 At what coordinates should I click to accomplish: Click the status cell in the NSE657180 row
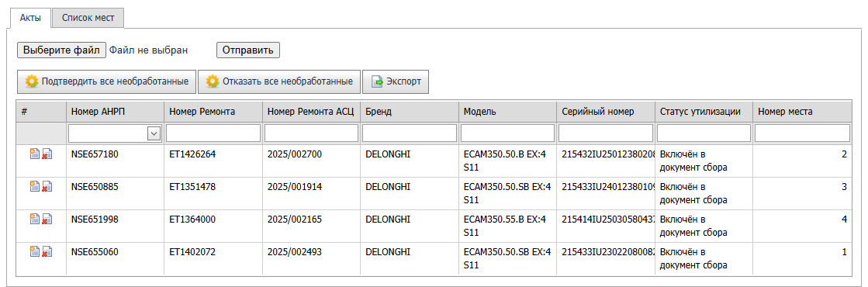click(704, 161)
